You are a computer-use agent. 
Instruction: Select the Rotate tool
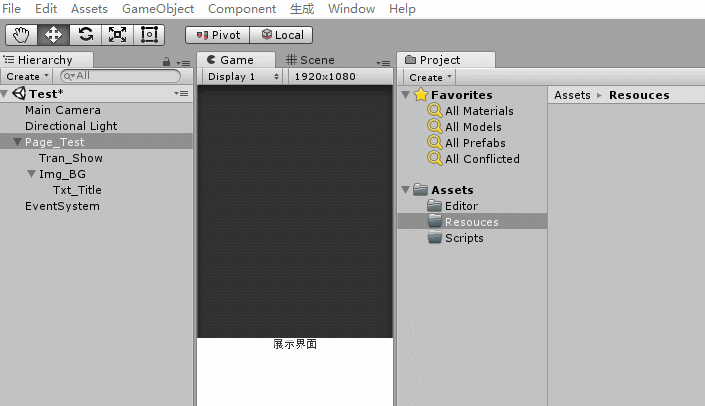(x=85, y=35)
